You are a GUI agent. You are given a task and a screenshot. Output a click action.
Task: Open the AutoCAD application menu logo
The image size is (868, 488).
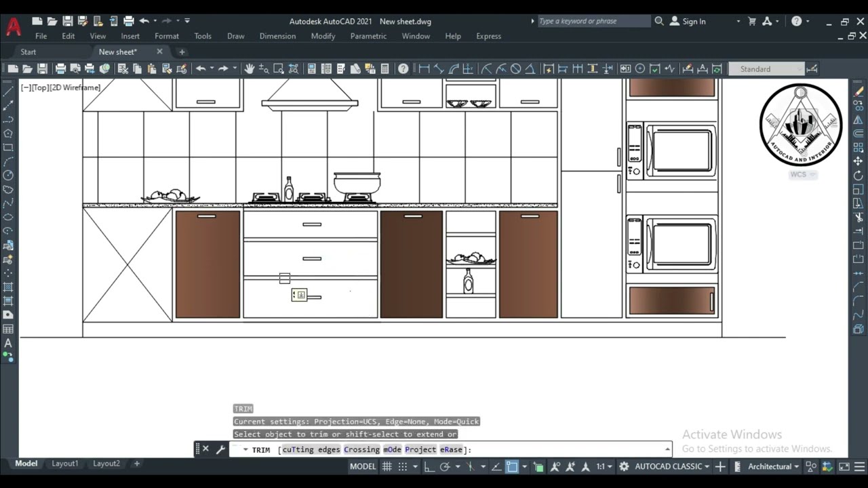[13, 27]
